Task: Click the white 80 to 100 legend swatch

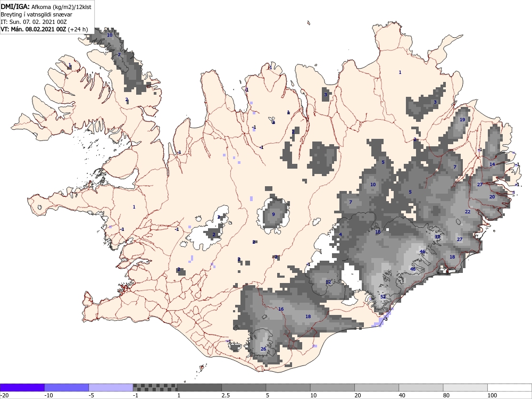Action: pos(465,387)
